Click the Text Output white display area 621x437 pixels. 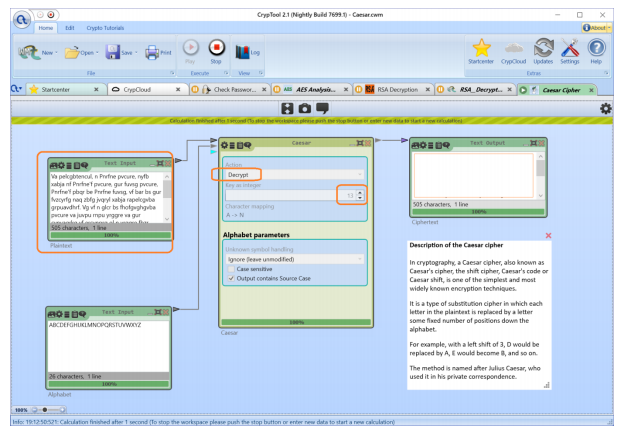point(474,176)
